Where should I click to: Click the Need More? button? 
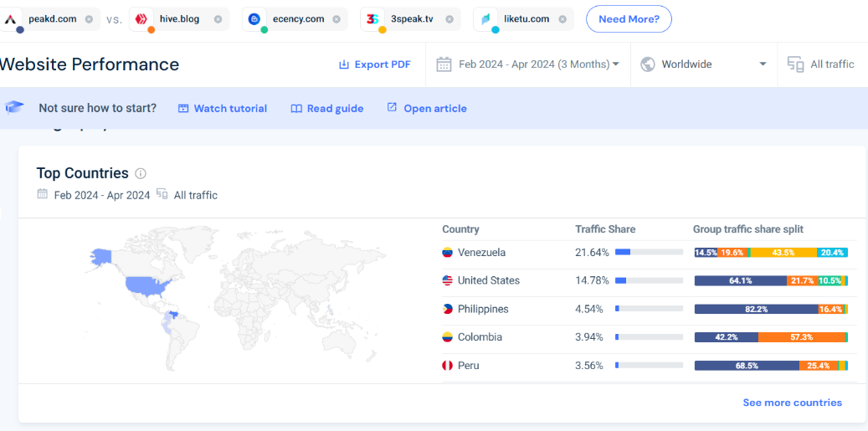629,18
